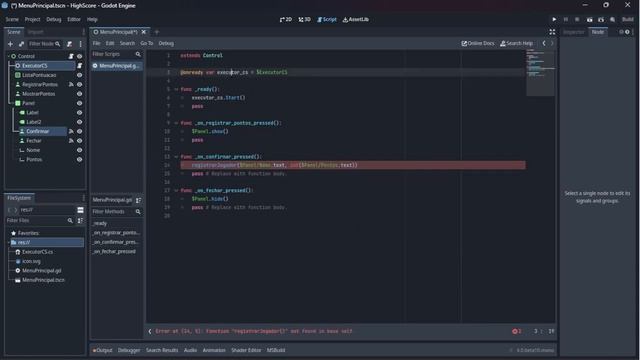Open the Scene menu
640x360 pixels.
[x=12, y=19]
